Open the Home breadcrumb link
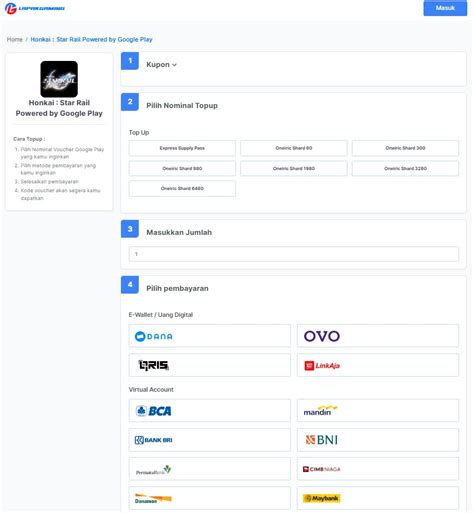The height and width of the screenshot is (513, 474). 15,39
